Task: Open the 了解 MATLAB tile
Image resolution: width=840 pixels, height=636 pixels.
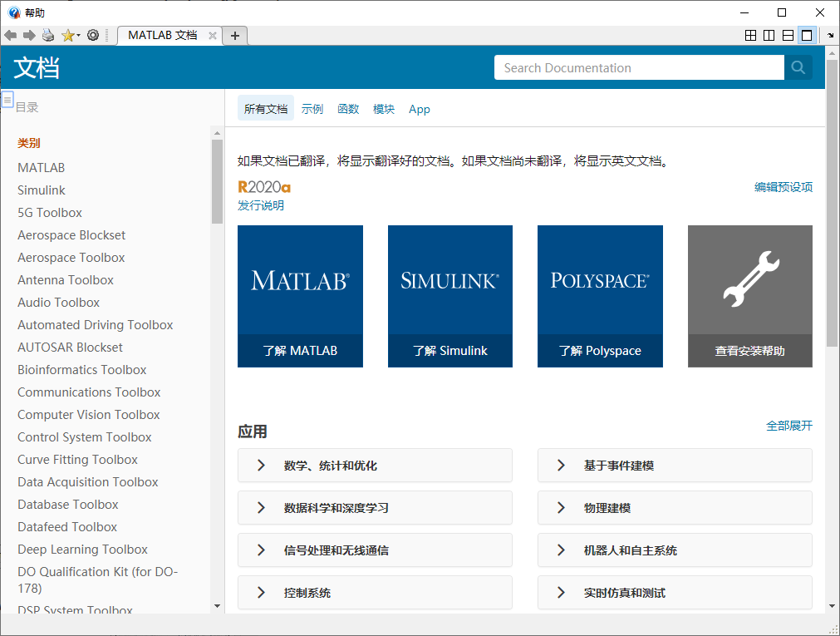Action: [300, 296]
